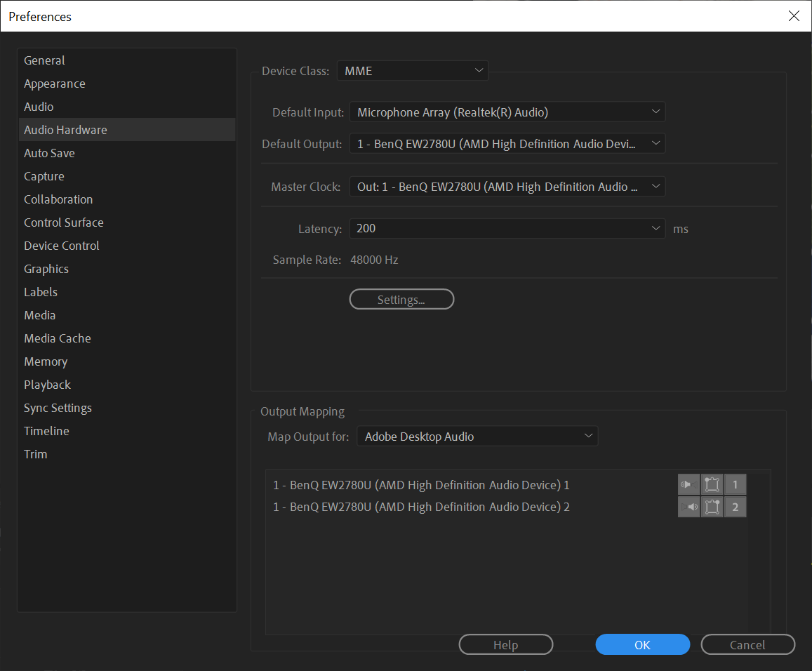
Task: Select channel assignment button 1
Action: [x=735, y=484]
